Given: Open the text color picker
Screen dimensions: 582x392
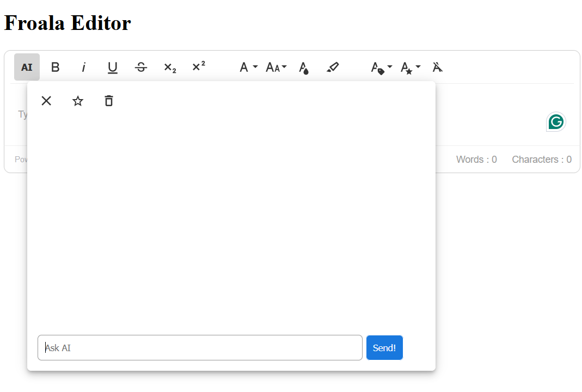Looking at the screenshot, I should tap(303, 66).
